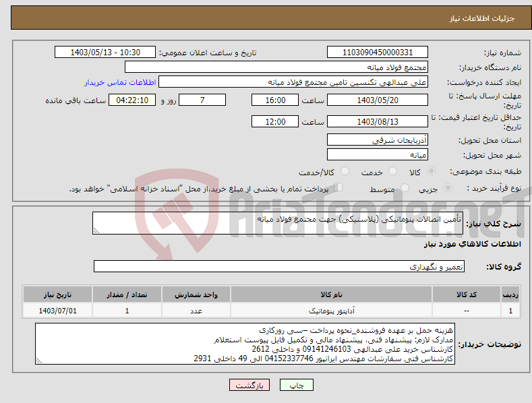Click the province field آذربایجان شرقی
This screenshot has width=532, height=403.
(x=378, y=139)
